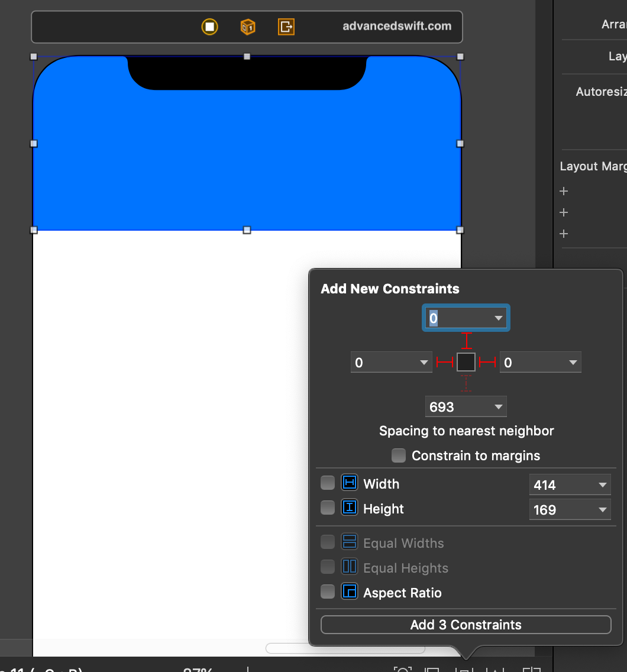Image resolution: width=627 pixels, height=672 pixels.
Task: Select the View Controller icon in the scene dock
Action: [x=209, y=27]
